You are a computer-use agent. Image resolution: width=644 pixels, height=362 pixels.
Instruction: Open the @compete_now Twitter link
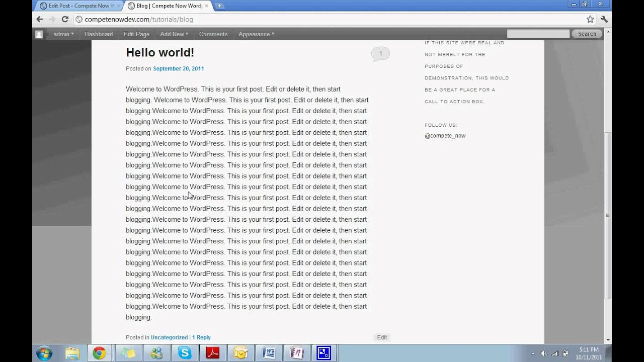[x=445, y=136]
